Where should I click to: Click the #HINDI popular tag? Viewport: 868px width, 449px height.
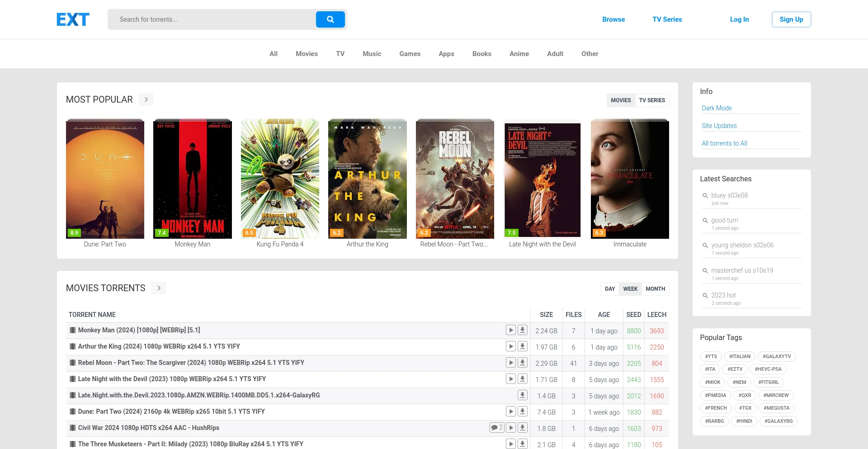[x=744, y=421]
